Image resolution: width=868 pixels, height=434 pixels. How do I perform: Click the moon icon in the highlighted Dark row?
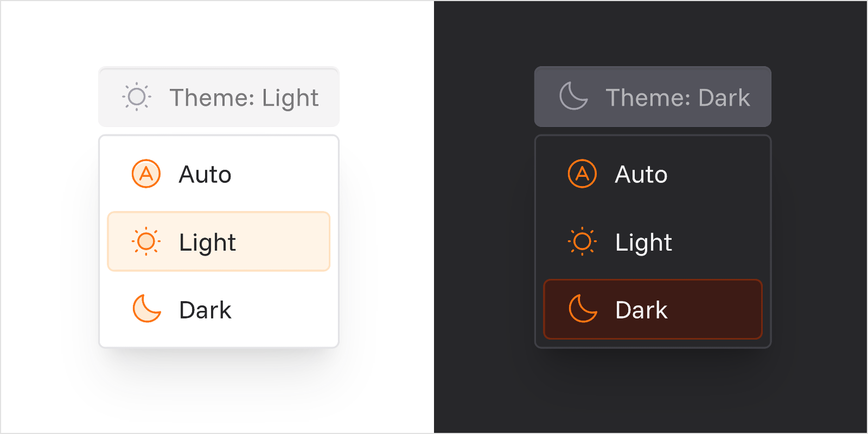point(583,309)
